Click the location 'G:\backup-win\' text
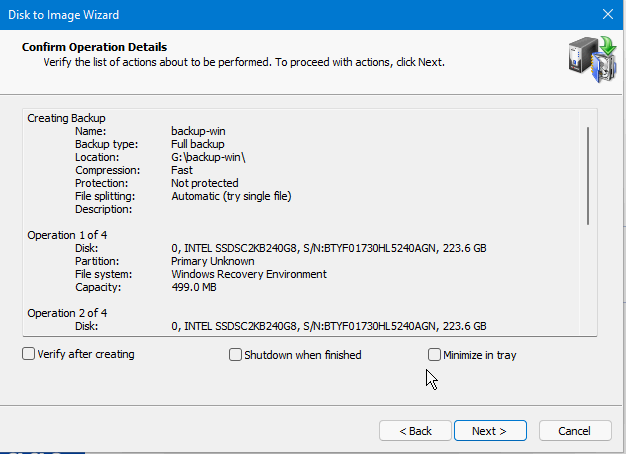 tap(208, 157)
